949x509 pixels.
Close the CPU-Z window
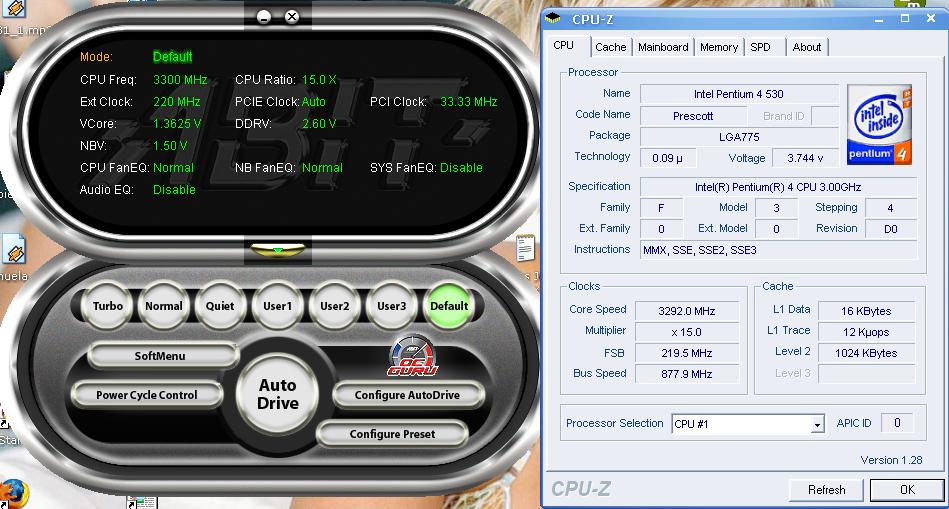931,19
